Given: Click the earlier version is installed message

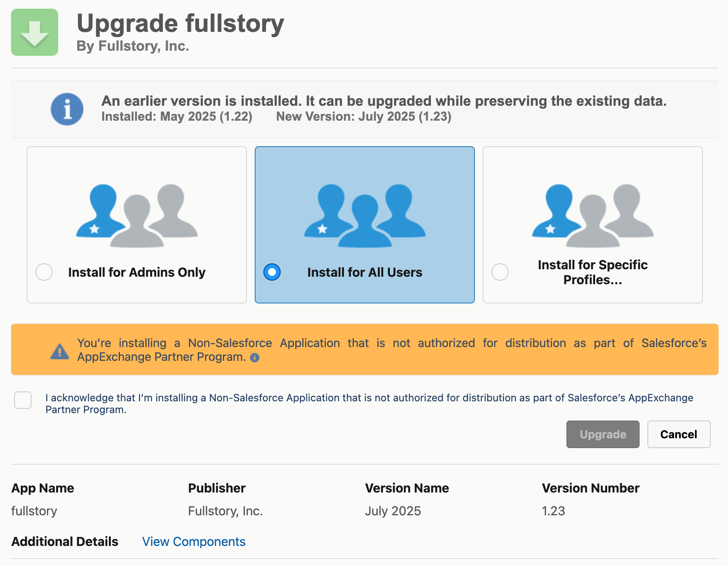Looking at the screenshot, I should click(384, 101).
